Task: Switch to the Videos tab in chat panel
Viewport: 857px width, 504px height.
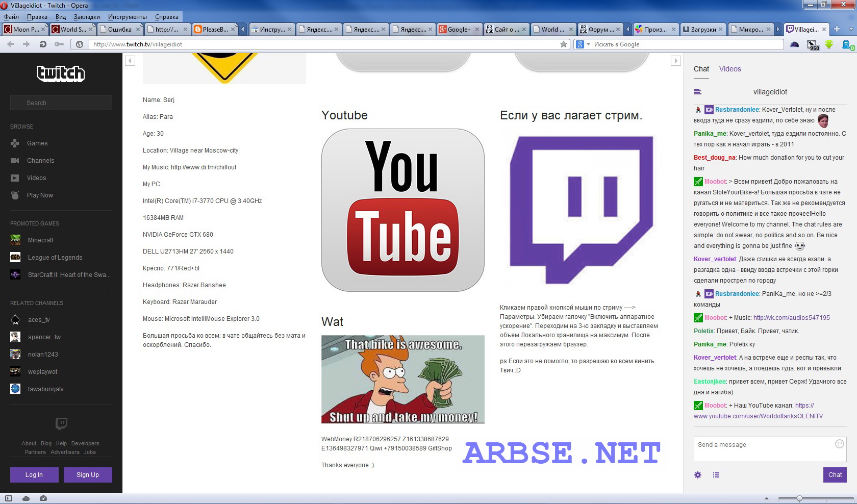Action: [x=730, y=69]
